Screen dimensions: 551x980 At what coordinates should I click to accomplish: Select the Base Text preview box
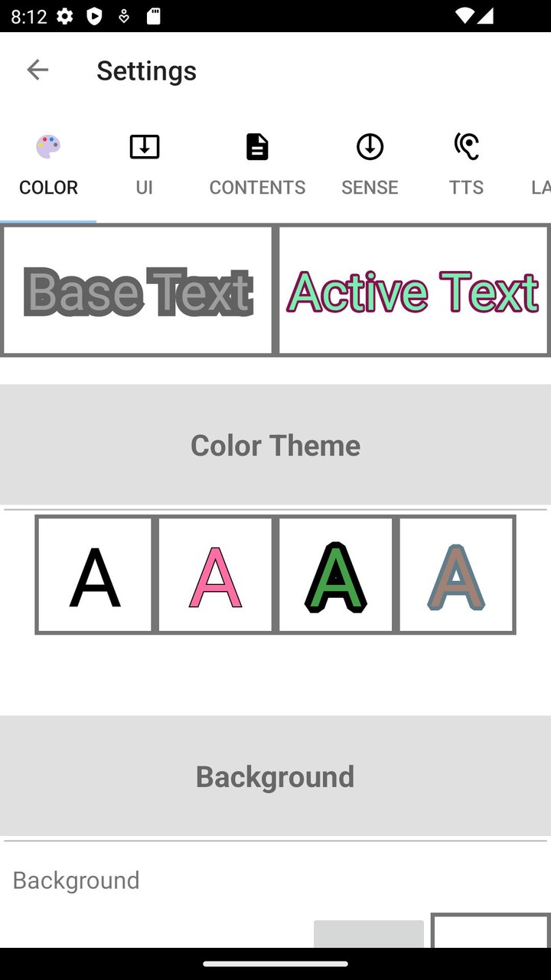138,291
